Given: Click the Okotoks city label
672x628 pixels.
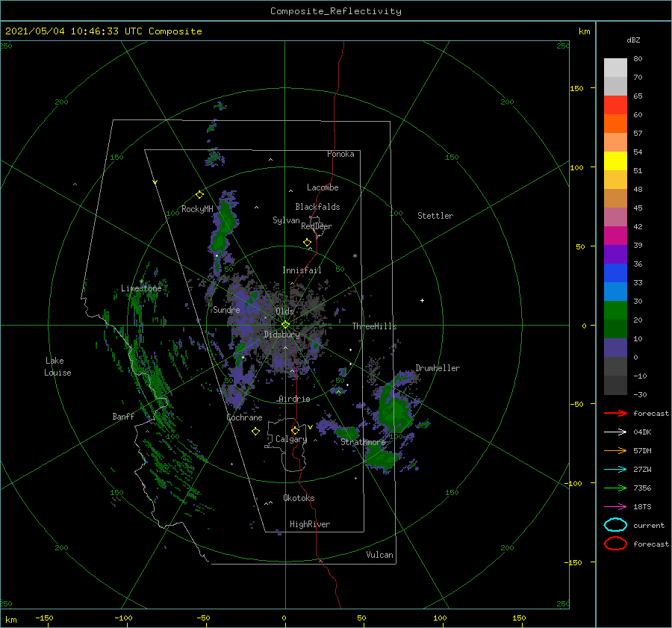Looking at the screenshot, I should (x=299, y=498).
